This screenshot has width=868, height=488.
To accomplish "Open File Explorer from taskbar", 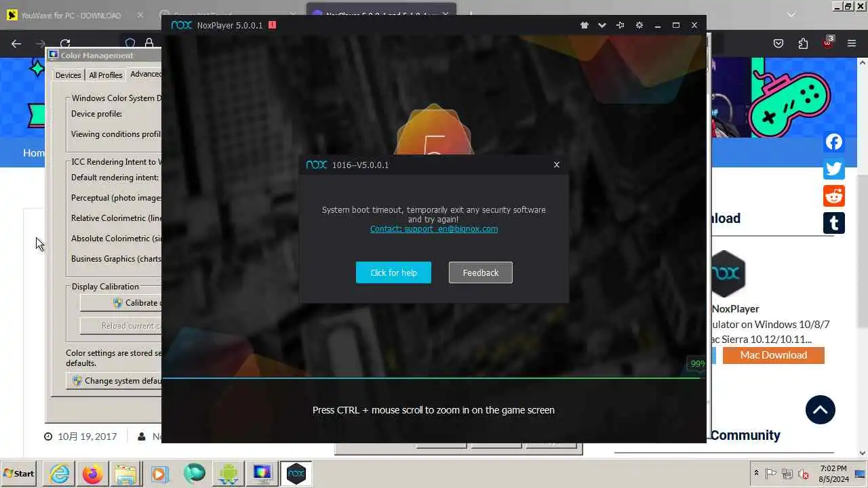I will pyautogui.click(x=125, y=474).
